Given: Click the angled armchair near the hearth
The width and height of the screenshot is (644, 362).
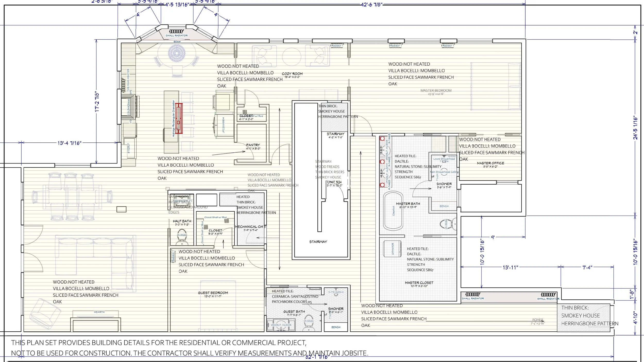Looking at the screenshot, I should point(45,314).
